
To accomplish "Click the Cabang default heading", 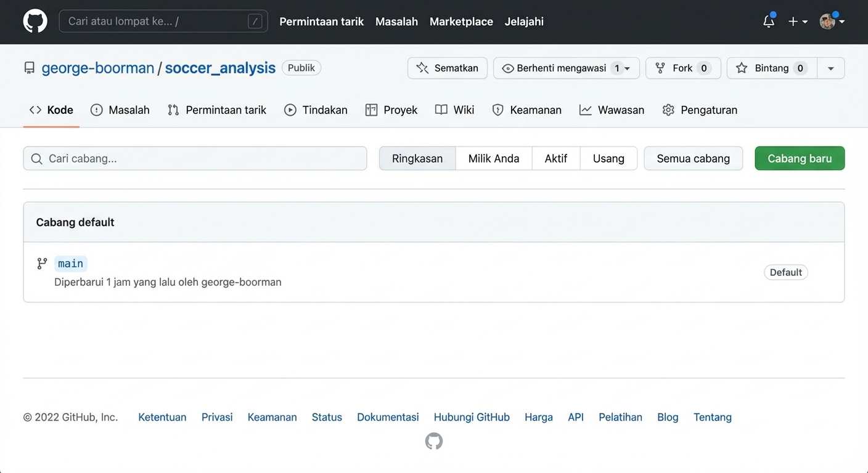I will click(75, 222).
